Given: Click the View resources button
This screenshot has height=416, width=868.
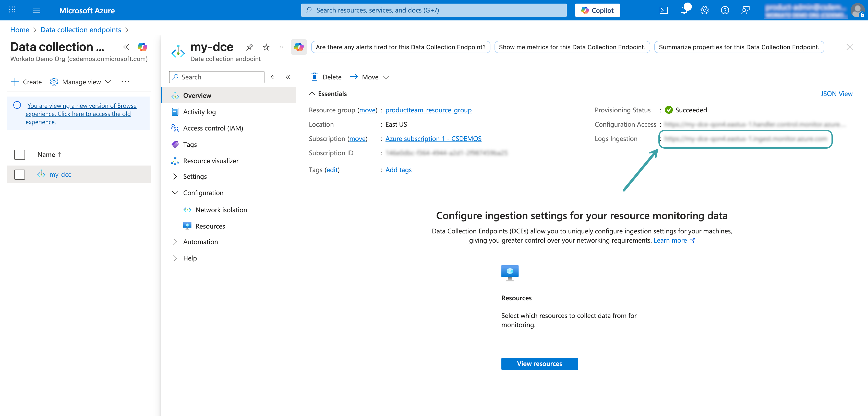Looking at the screenshot, I should click(539, 363).
